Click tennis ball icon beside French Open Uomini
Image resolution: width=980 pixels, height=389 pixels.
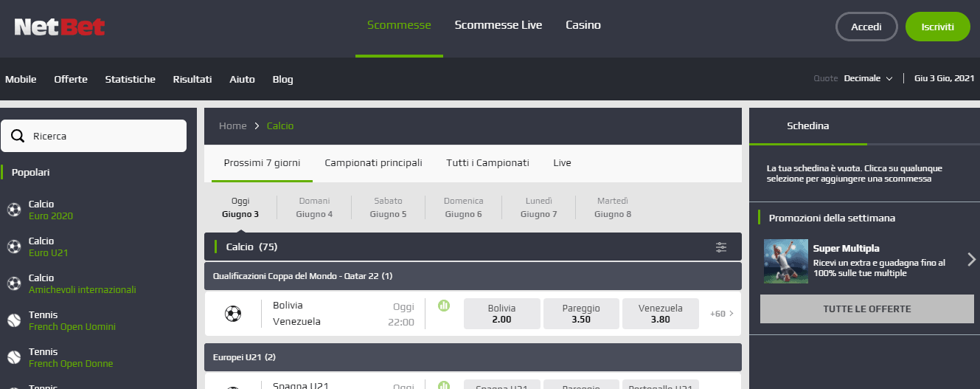pos(14,320)
